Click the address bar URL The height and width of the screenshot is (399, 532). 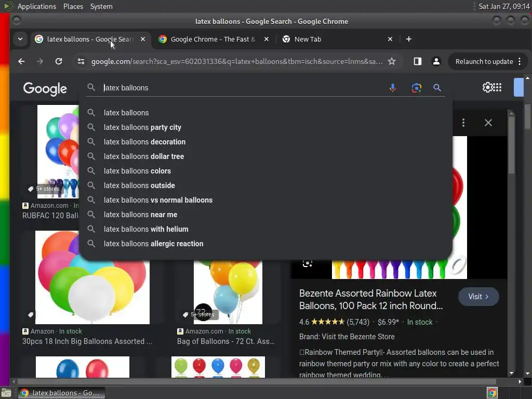tap(236, 61)
